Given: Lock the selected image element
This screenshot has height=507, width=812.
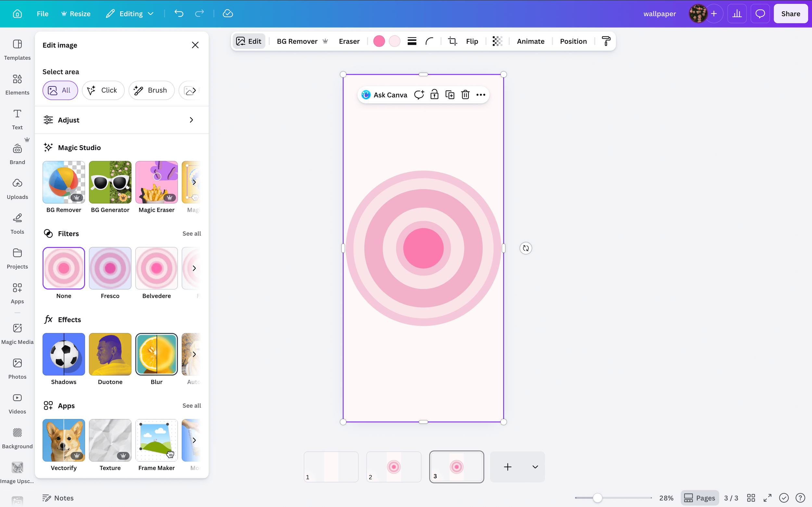Looking at the screenshot, I should [434, 95].
